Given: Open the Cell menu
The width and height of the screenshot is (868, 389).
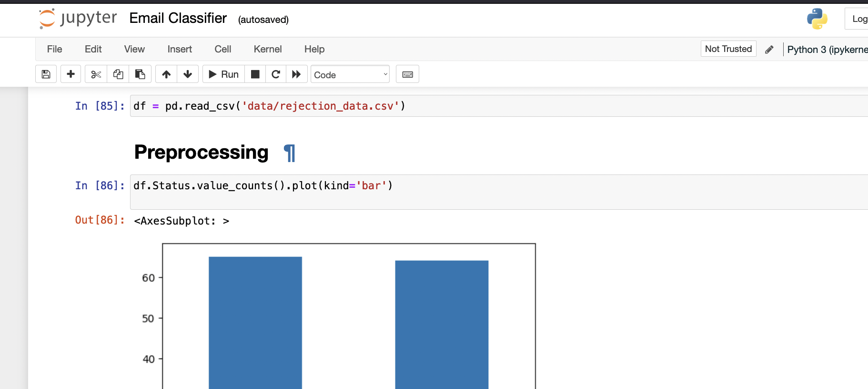Looking at the screenshot, I should [x=223, y=49].
